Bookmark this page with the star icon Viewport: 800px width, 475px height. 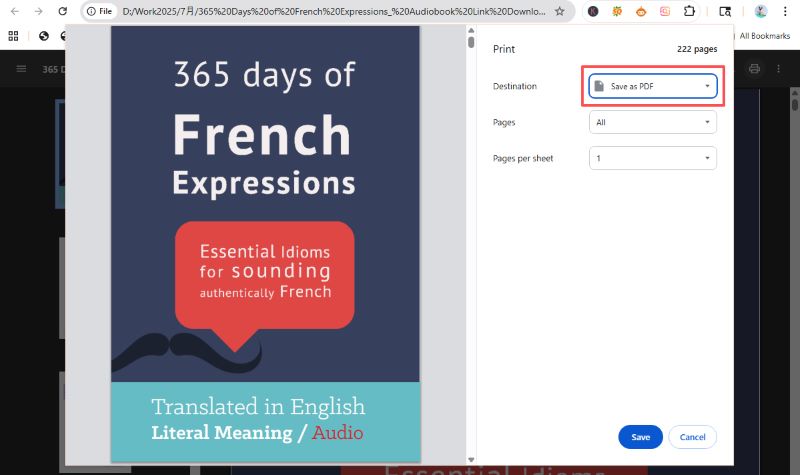[559, 11]
